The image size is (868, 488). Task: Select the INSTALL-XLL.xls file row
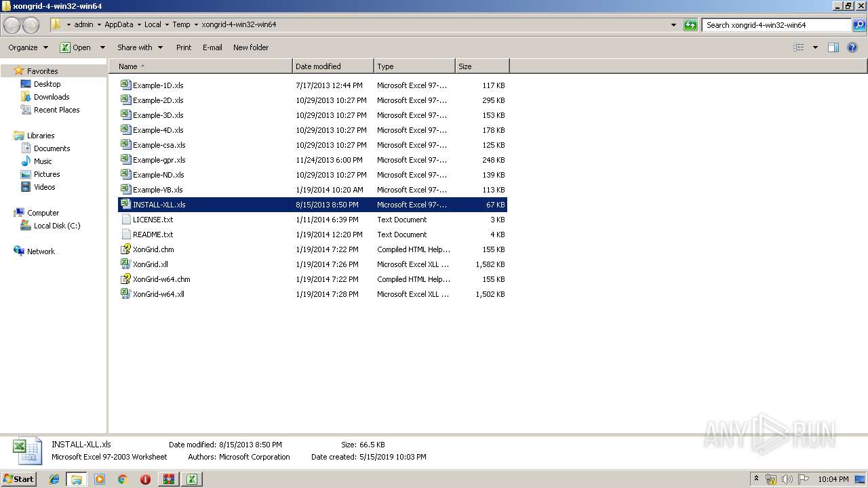[313, 205]
